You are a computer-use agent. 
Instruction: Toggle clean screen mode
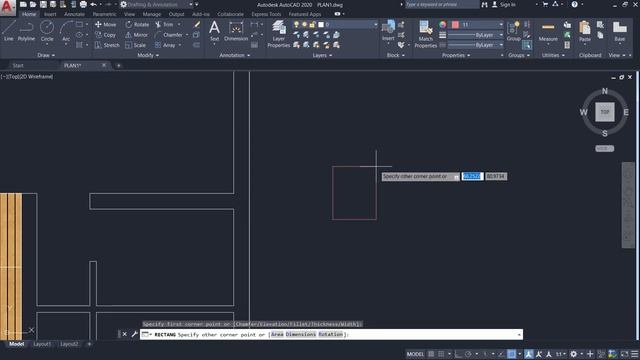point(624,354)
